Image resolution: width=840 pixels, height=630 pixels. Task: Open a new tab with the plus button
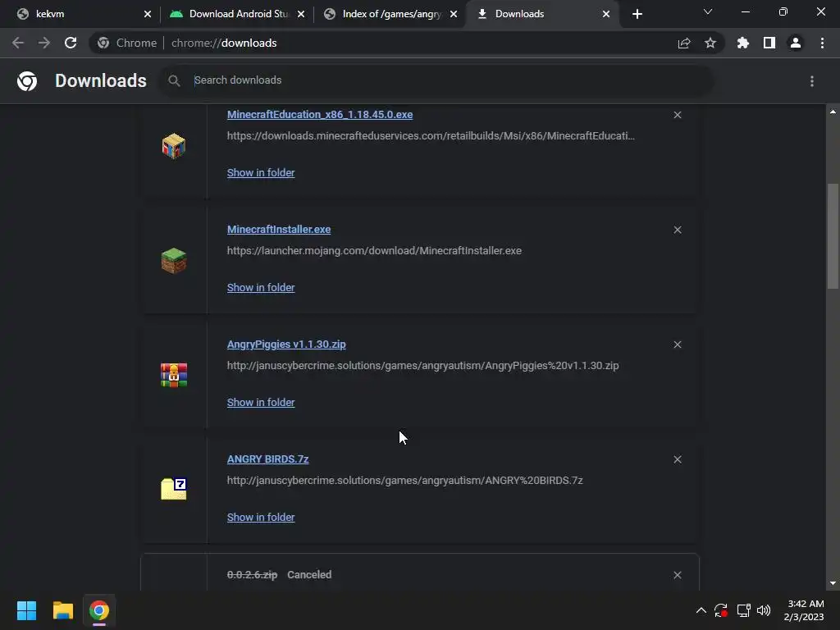[x=637, y=14]
